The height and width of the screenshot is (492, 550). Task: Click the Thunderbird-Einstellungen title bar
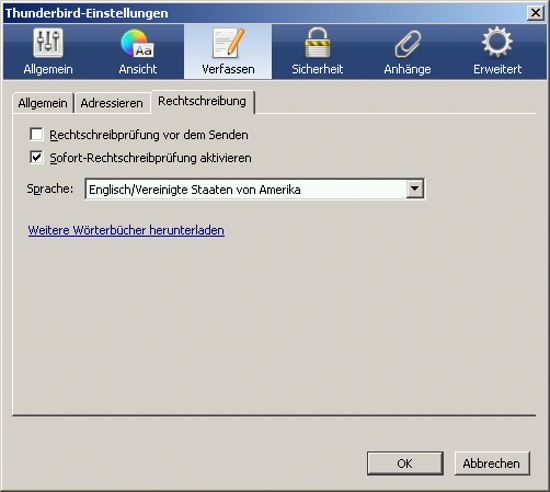pyautogui.click(x=263, y=13)
